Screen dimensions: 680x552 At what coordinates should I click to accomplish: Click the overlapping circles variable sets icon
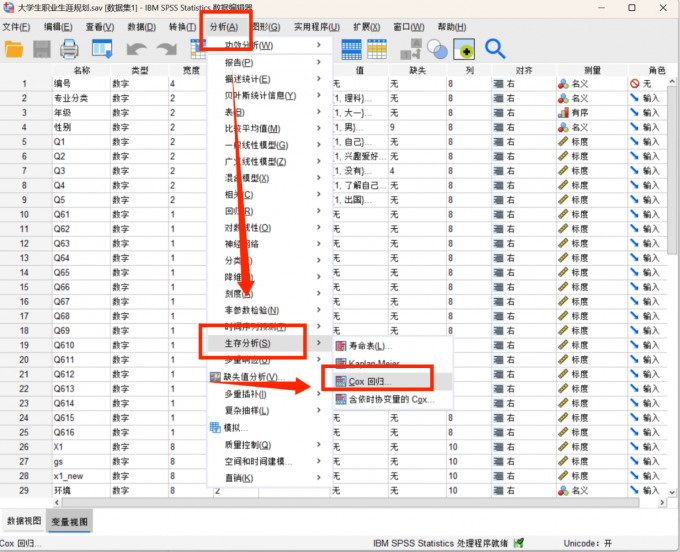tap(437, 49)
